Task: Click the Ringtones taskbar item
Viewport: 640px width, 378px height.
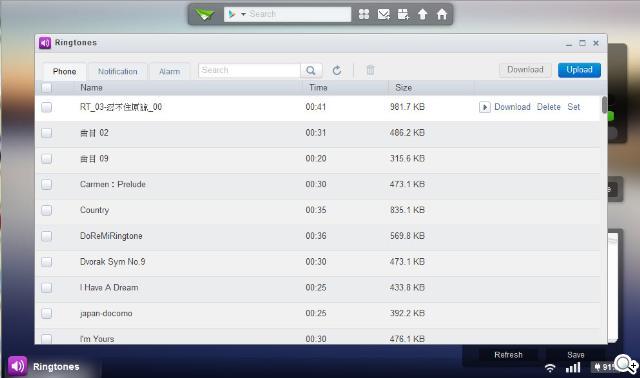Action: [x=44, y=366]
